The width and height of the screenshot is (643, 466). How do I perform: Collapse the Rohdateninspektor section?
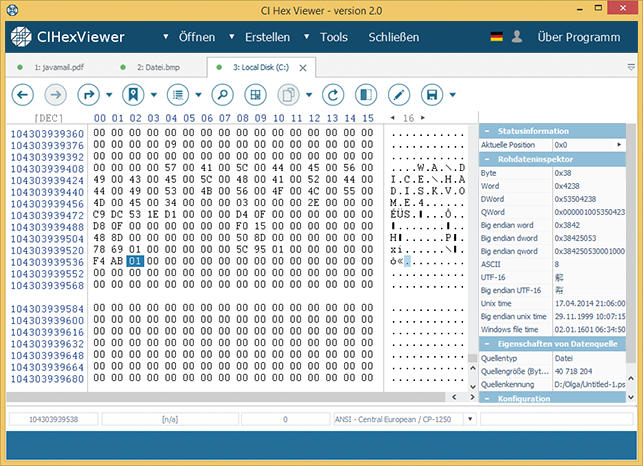tap(487, 159)
